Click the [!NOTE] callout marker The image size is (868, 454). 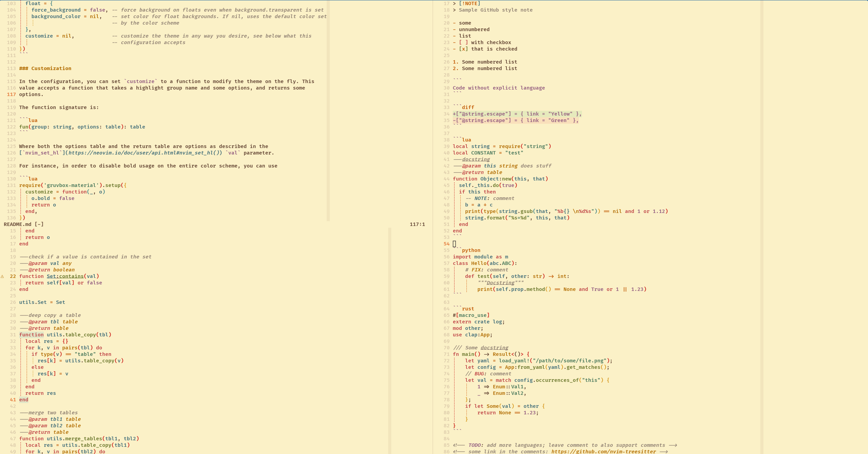tap(470, 3)
